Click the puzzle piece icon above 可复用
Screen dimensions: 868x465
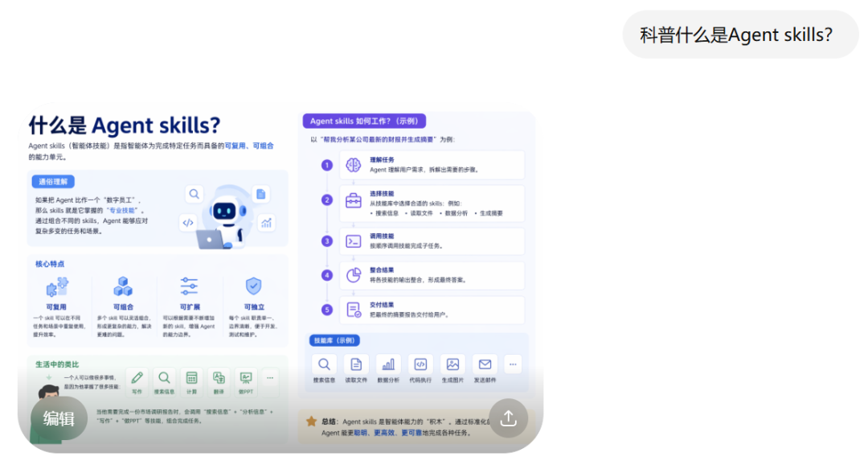pyautogui.click(x=57, y=287)
